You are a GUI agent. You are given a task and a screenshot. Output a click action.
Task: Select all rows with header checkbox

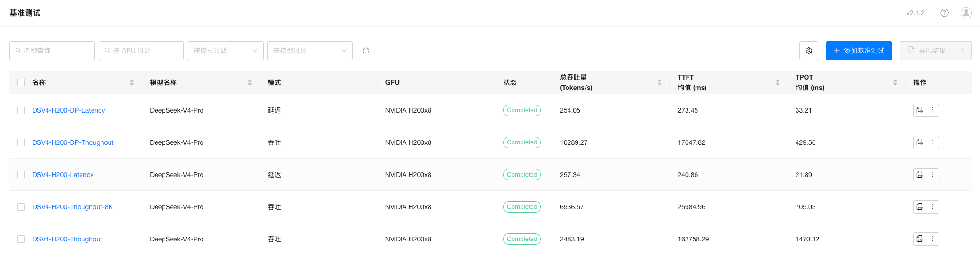pos(21,82)
